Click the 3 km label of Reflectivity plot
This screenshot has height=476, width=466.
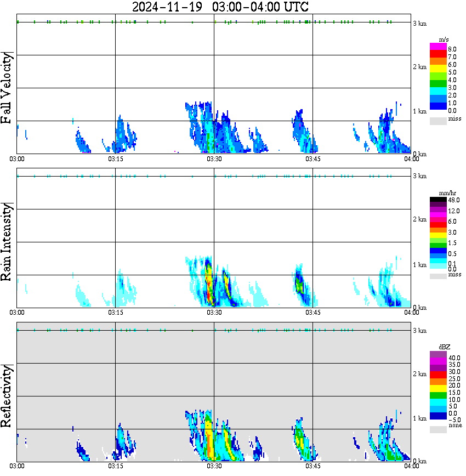419,330
